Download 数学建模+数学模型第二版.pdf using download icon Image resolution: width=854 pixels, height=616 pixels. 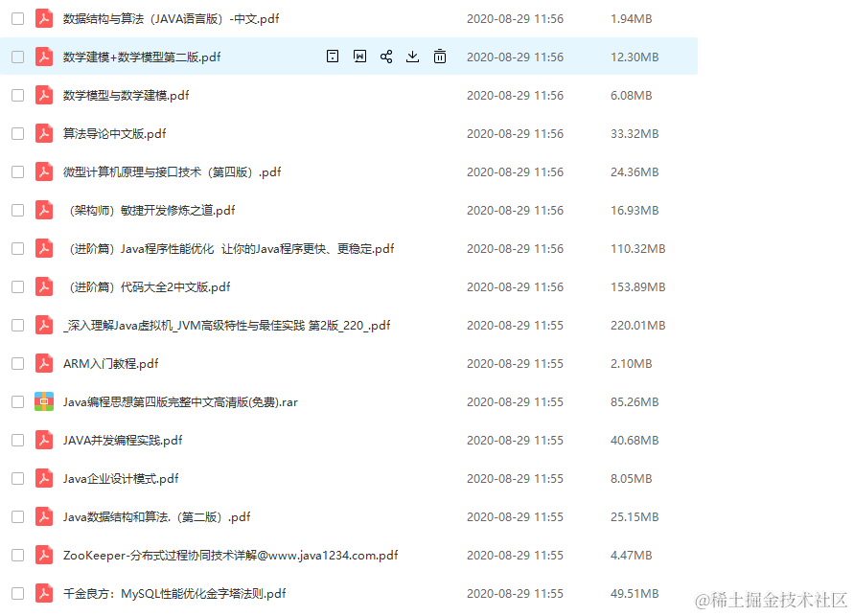click(413, 57)
